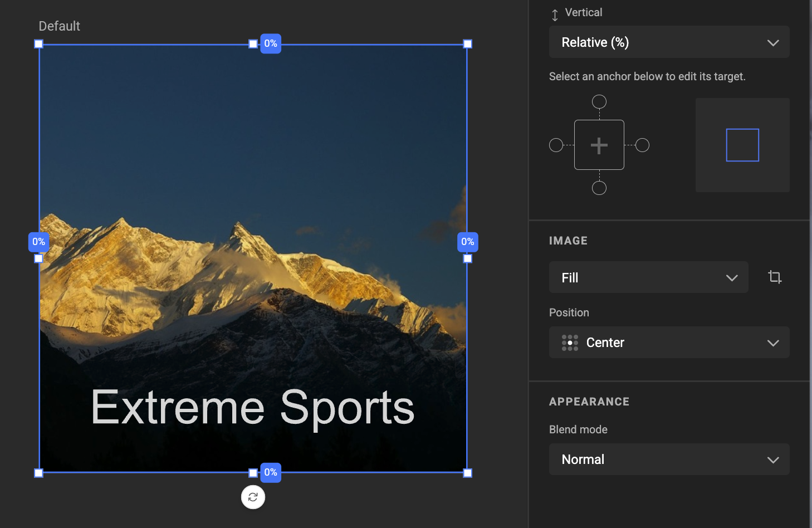
Task: Click the APPEARANCE section heading
Action: point(589,402)
